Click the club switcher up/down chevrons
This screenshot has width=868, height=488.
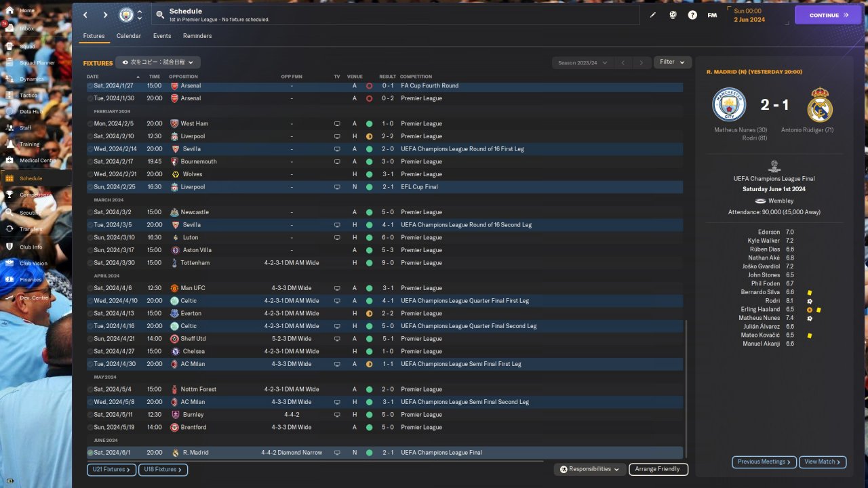pos(140,15)
